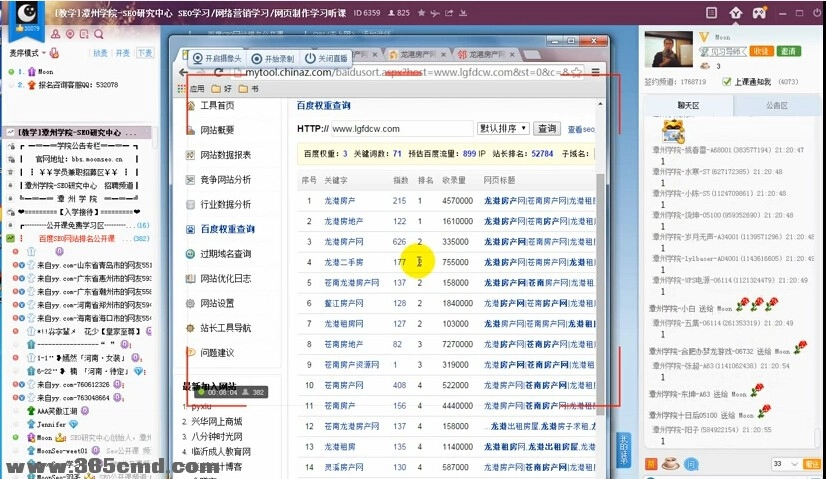826x479 pixels.
Task: Click the 查询 query button
Action: (x=546, y=128)
